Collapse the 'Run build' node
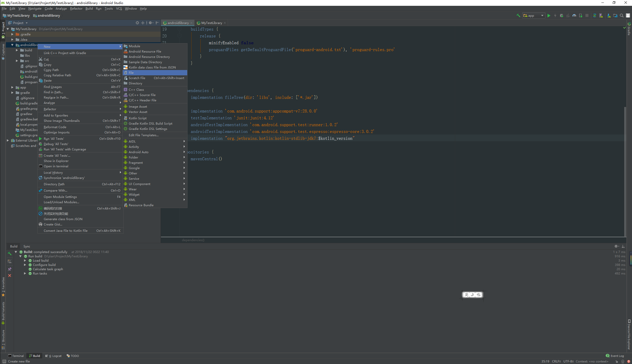632x364 pixels. click(x=20, y=256)
